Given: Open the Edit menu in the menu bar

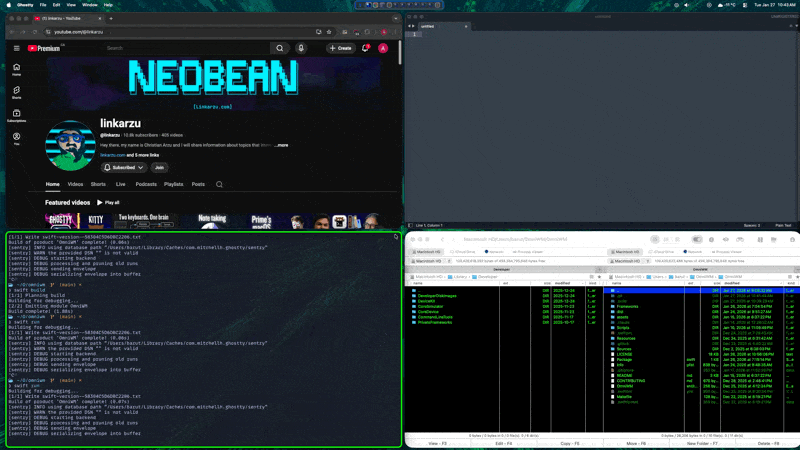Looking at the screenshot, I should point(56,5).
